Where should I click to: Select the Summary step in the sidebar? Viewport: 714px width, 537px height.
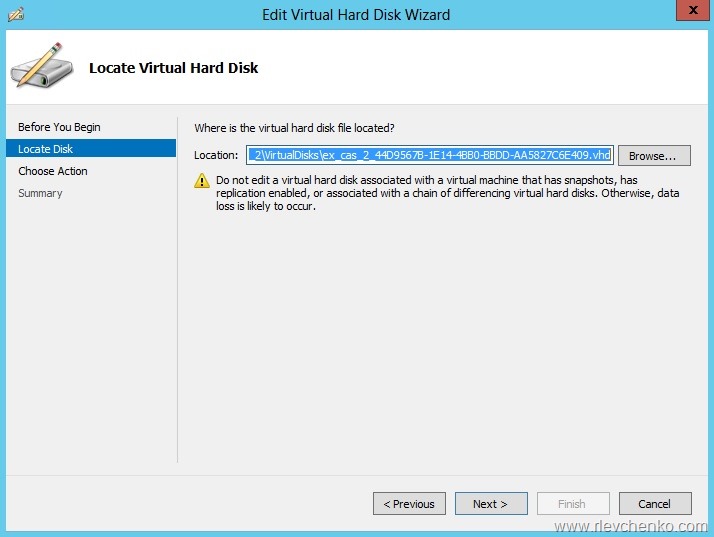click(x=40, y=193)
